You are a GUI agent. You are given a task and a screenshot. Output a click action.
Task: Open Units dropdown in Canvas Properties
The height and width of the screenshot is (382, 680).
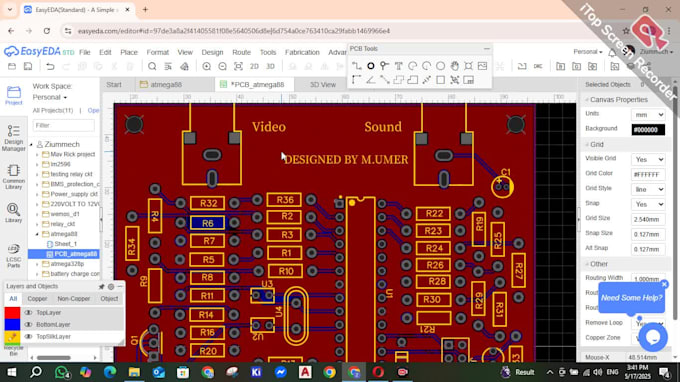(648, 115)
